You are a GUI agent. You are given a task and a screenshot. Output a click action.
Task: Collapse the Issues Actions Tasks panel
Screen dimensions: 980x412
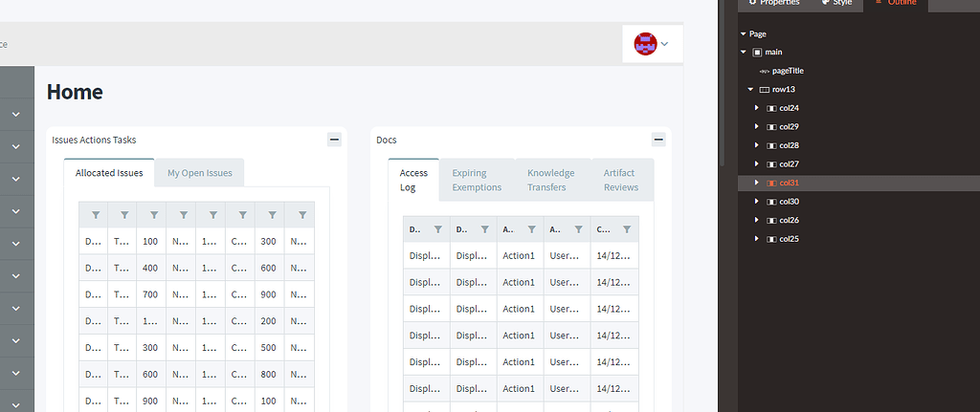334,140
